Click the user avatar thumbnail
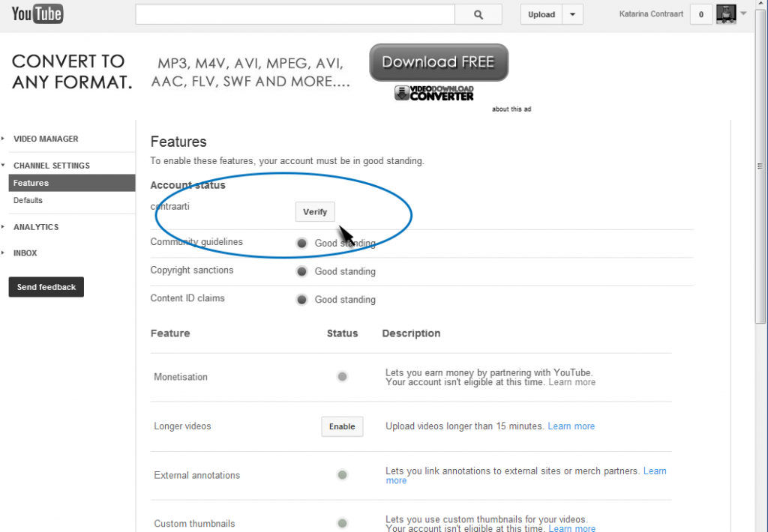 [x=726, y=13]
